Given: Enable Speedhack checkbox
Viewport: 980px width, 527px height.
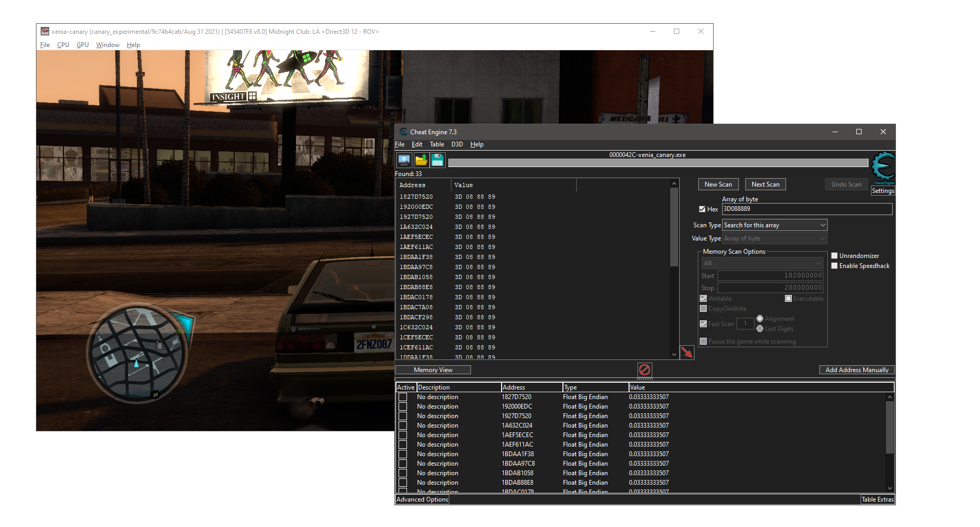Looking at the screenshot, I should [835, 266].
